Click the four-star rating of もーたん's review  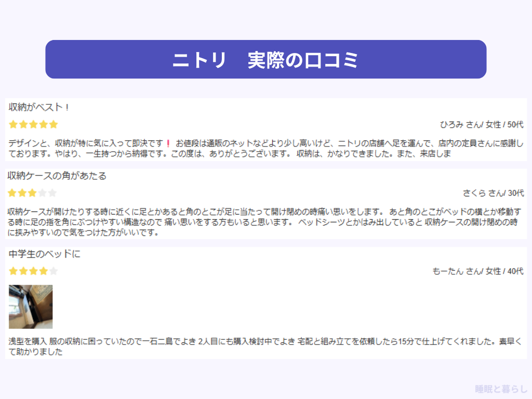33,271
